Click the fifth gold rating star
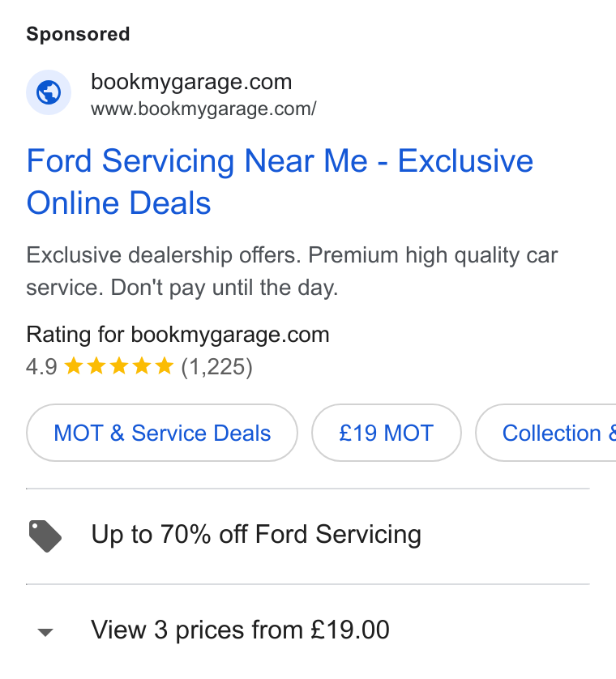 [165, 366]
